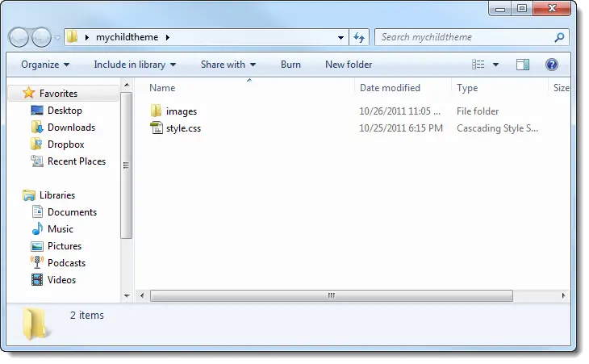
Task: Open Downloads in the navigation pane
Action: (x=71, y=128)
